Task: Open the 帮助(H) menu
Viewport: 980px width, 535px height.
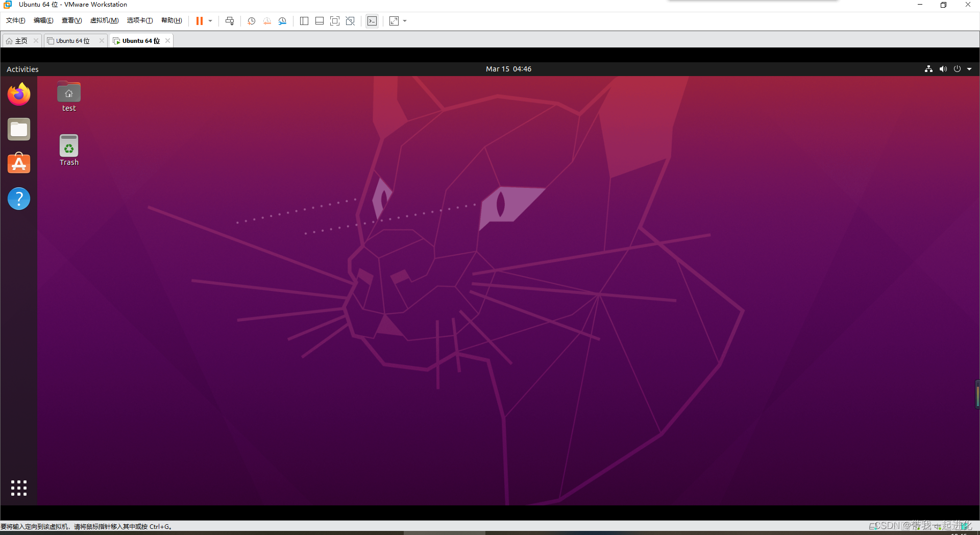Action: (x=171, y=20)
